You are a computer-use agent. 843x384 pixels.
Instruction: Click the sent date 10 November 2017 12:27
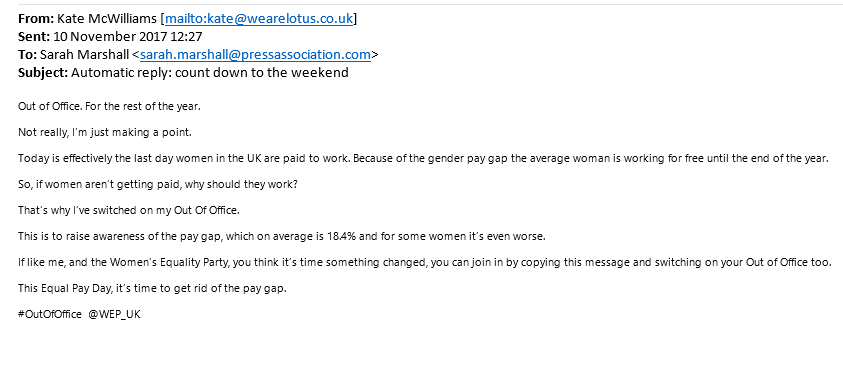click(x=128, y=37)
